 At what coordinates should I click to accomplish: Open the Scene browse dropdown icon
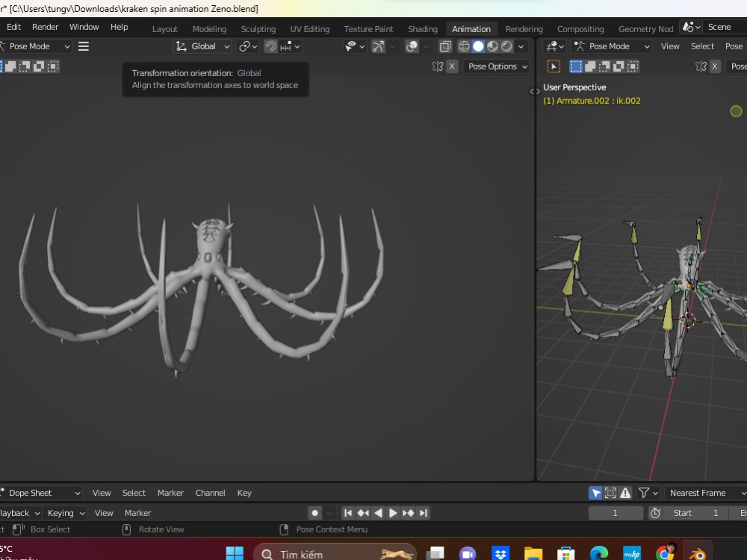(x=691, y=27)
